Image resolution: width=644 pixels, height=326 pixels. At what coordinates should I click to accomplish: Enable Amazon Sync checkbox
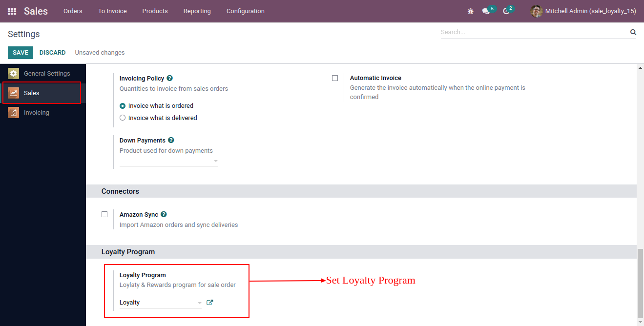click(x=104, y=214)
